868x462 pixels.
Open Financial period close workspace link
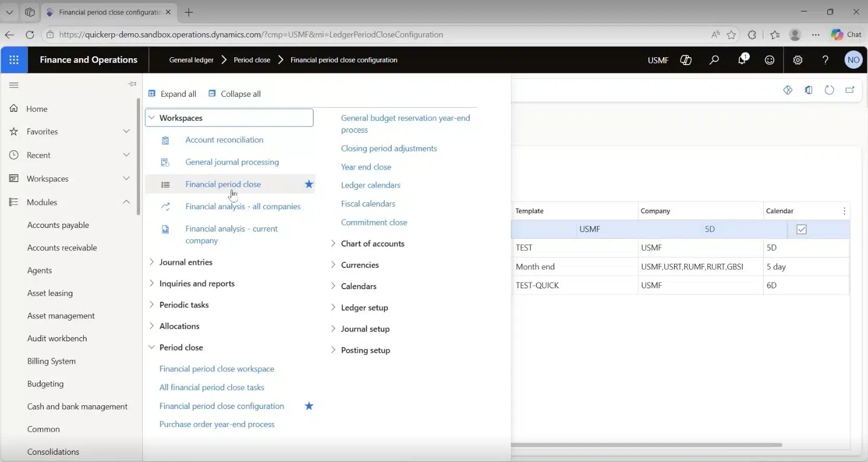coord(217,368)
